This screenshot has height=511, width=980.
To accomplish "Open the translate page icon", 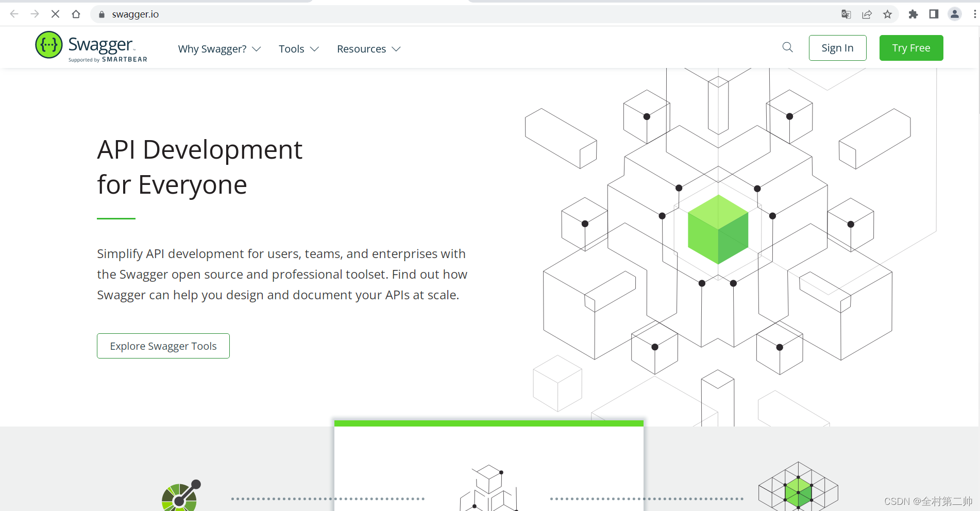I will pyautogui.click(x=846, y=14).
